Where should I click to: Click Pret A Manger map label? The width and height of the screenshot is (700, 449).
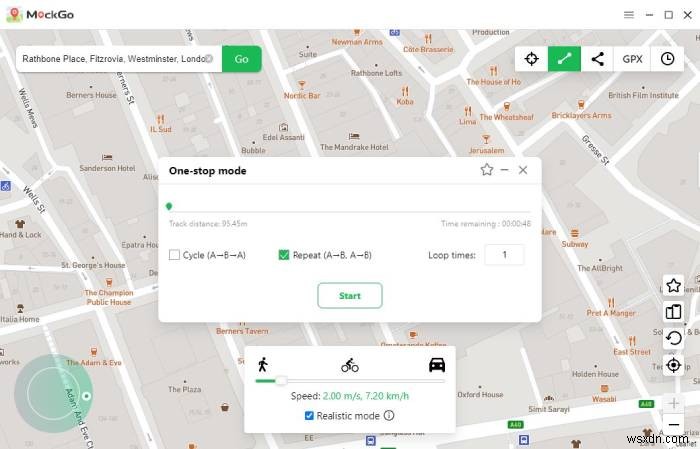[x=611, y=313]
